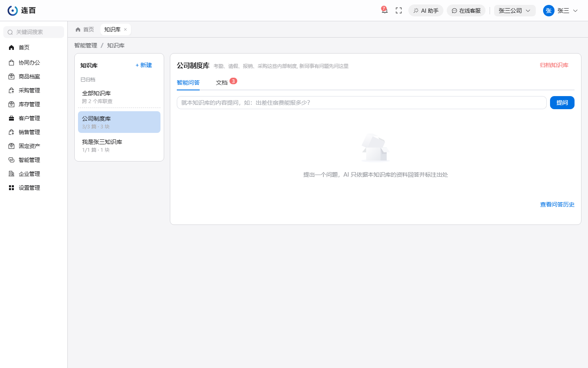Click the 首页 house icon in sidebar
The height and width of the screenshot is (368, 588).
point(11,47)
